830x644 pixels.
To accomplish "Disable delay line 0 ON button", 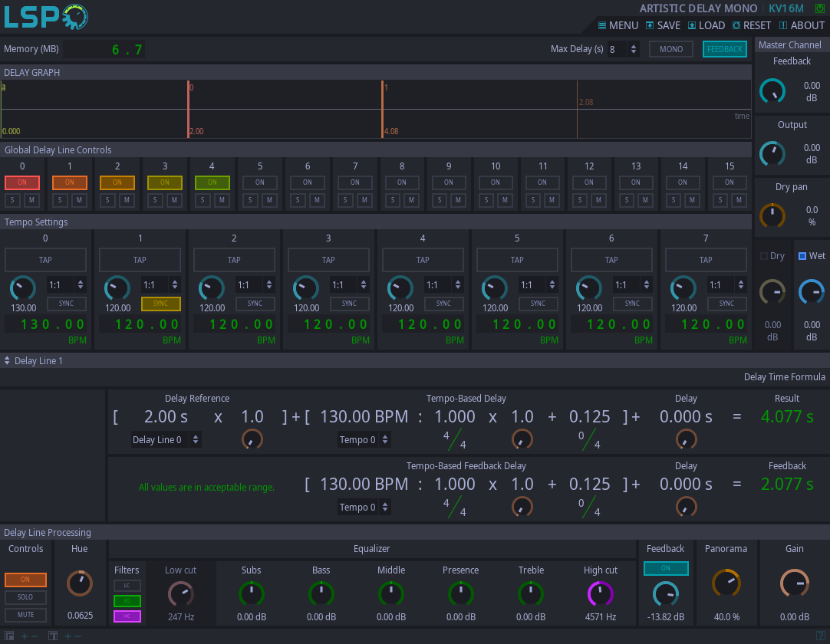I will point(22,182).
